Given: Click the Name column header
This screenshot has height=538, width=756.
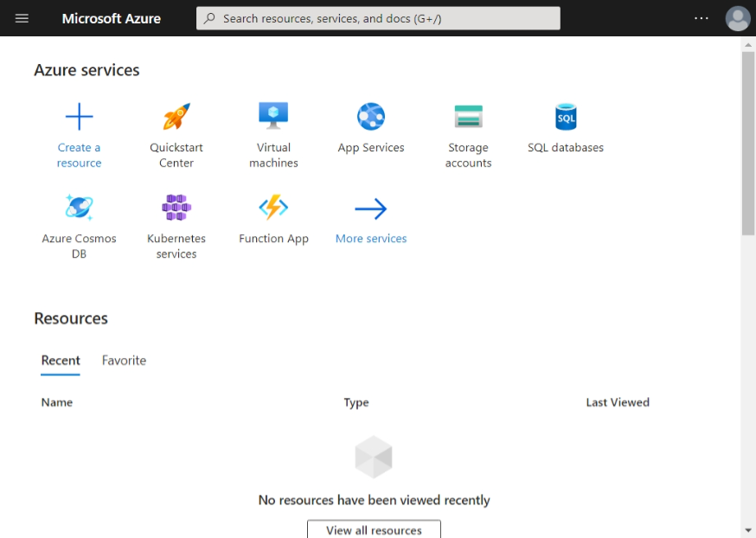Looking at the screenshot, I should click(x=57, y=402).
